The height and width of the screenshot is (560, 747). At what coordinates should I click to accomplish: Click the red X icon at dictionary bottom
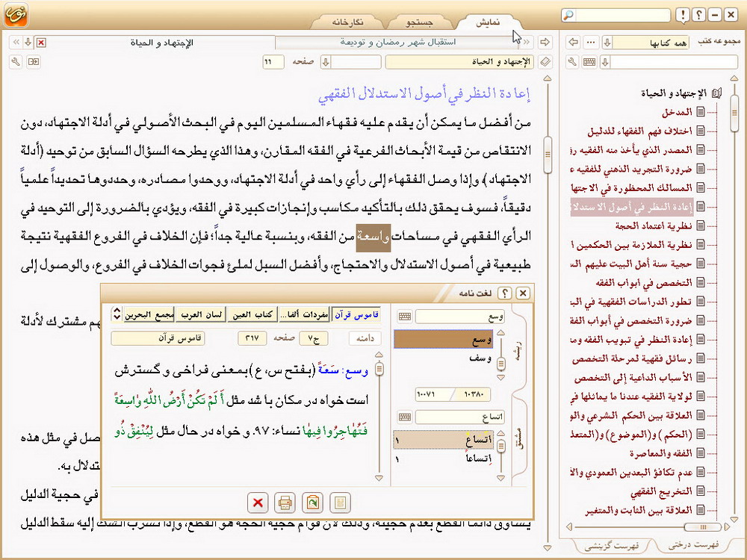pos(258,503)
